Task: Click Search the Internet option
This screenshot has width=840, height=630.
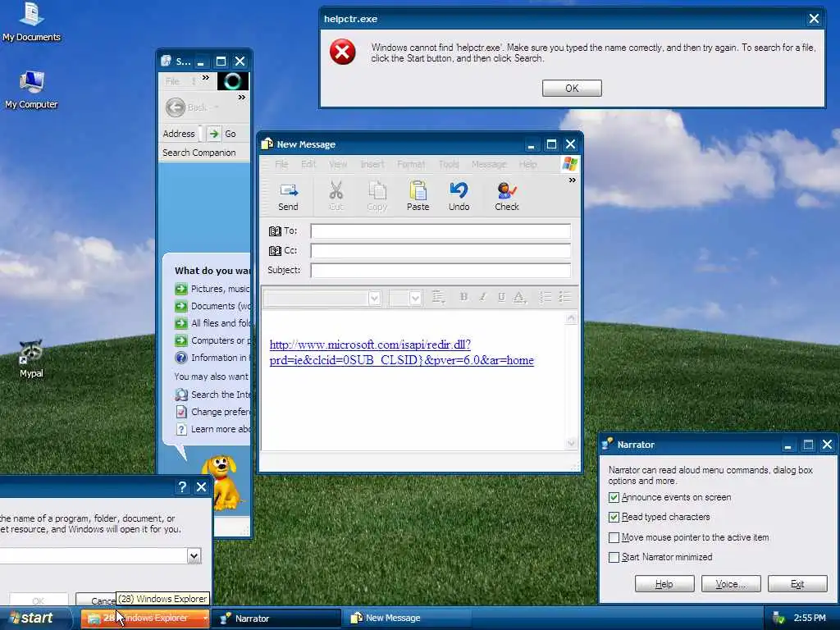Action: 212,395
